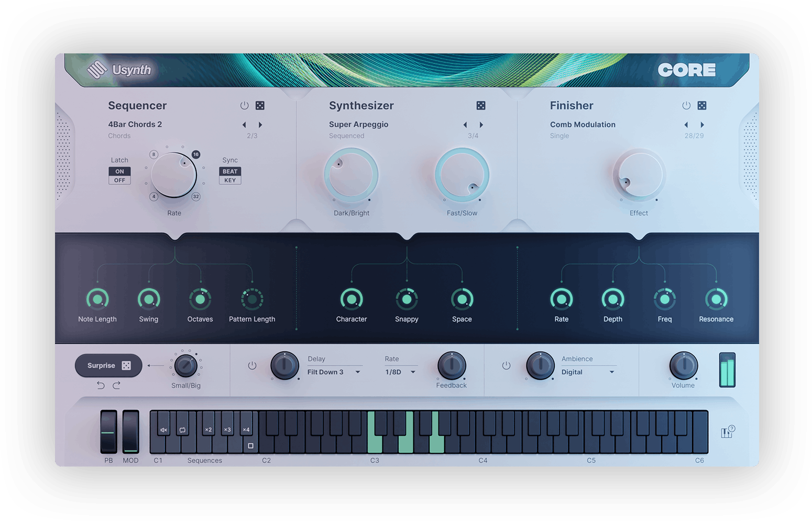Viewport: 812px width, 521px height.
Task: Click the undo arrow below Surprise
Action: 101,385
